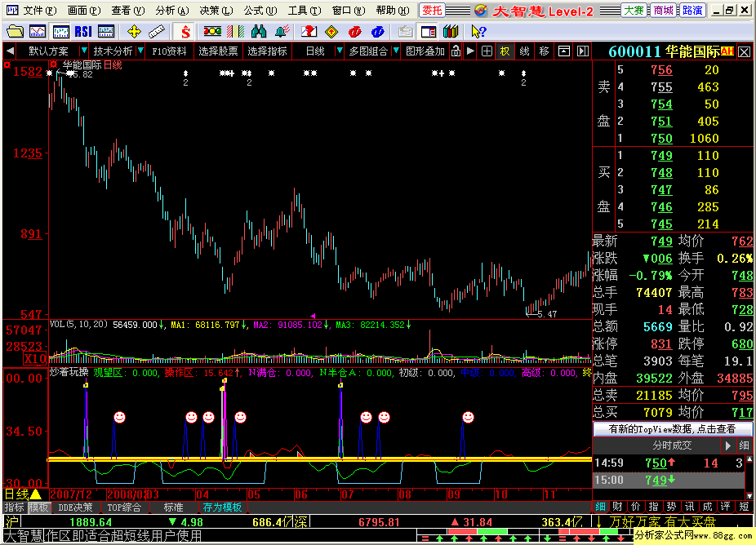Select the 讯 tab in quote panel

690,507
